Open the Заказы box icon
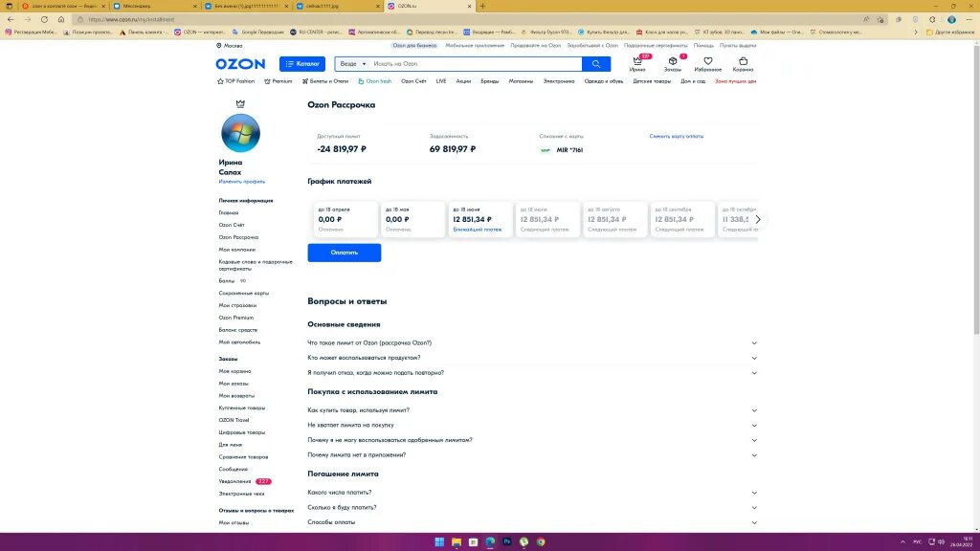980x551 pixels. [x=673, y=63]
